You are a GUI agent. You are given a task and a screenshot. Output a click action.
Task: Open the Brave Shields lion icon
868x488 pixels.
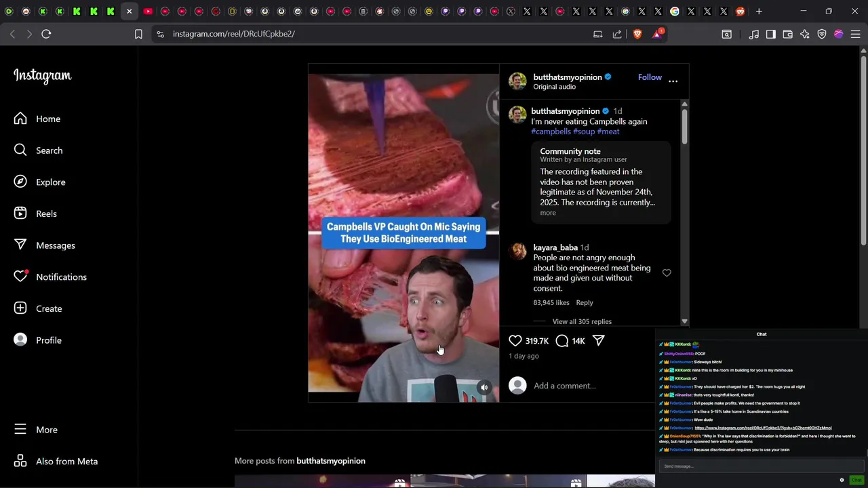pos(637,34)
